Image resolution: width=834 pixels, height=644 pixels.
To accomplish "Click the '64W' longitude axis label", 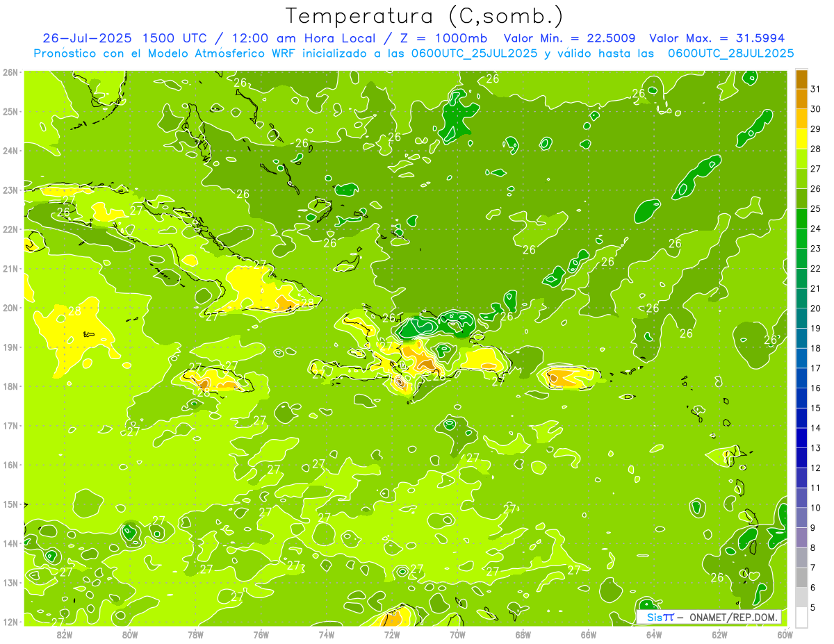I will (654, 634).
